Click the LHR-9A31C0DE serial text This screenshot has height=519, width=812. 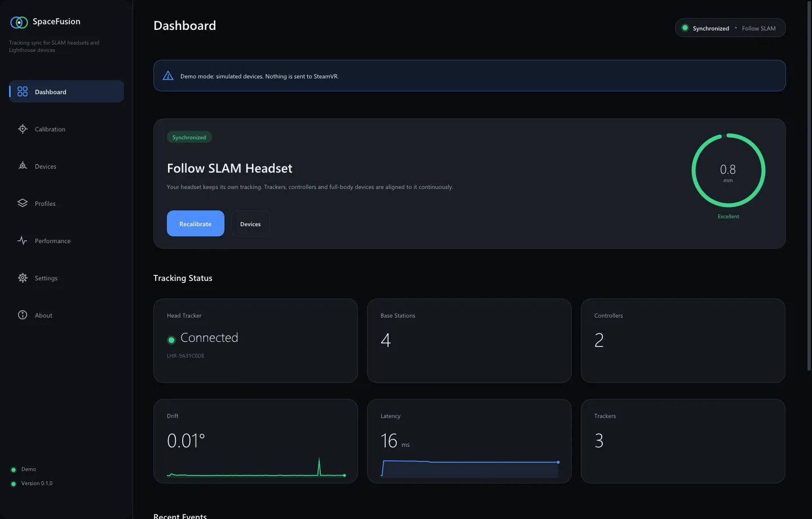click(x=186, y=356)
